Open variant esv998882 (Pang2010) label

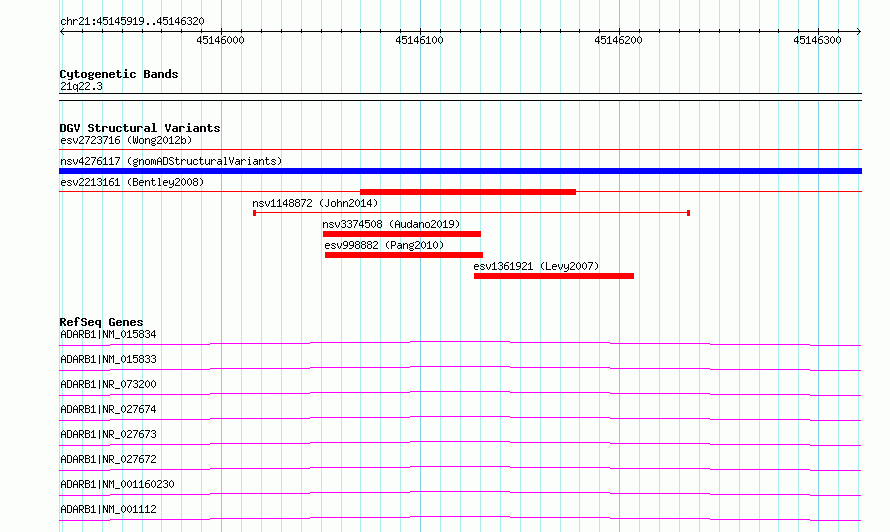pyautogui.click(x=384, y=245)
